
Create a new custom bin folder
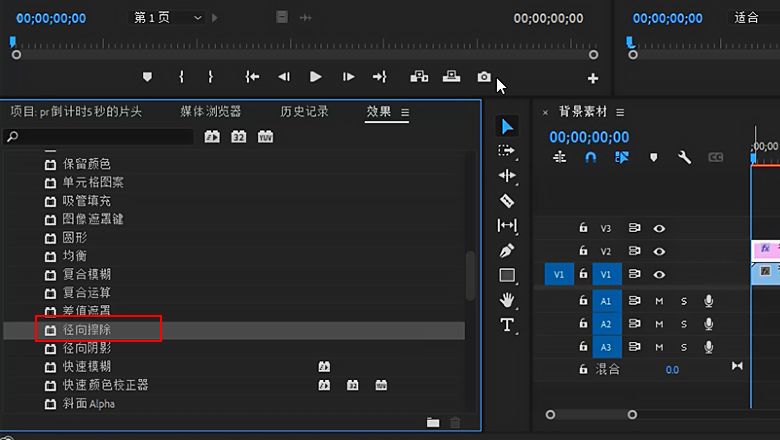[433, 423]
